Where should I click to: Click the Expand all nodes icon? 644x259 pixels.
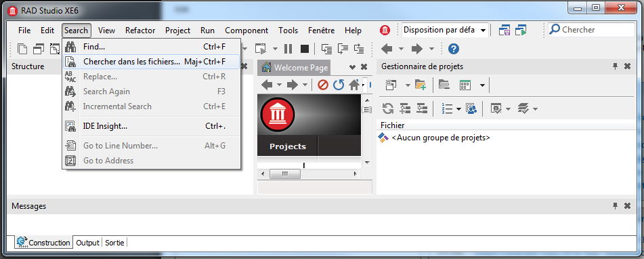[406, 108]
